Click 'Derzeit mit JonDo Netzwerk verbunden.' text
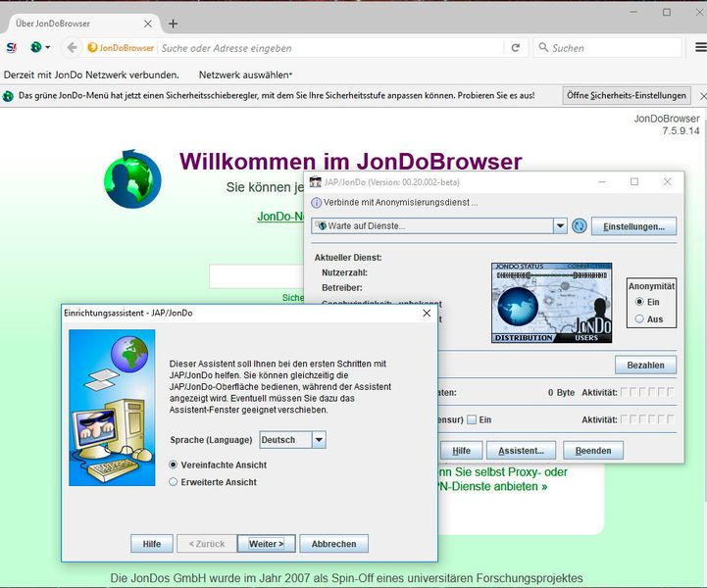 (91, 74)
